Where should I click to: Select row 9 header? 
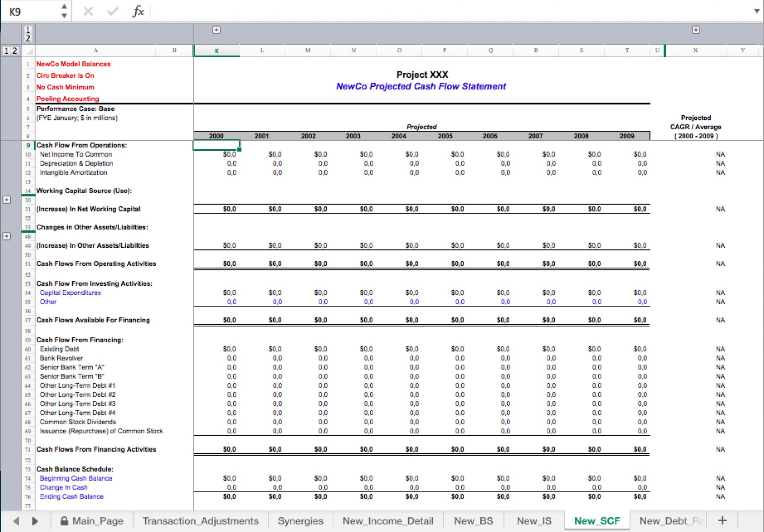pyautogui.click(x=28, y=145)
